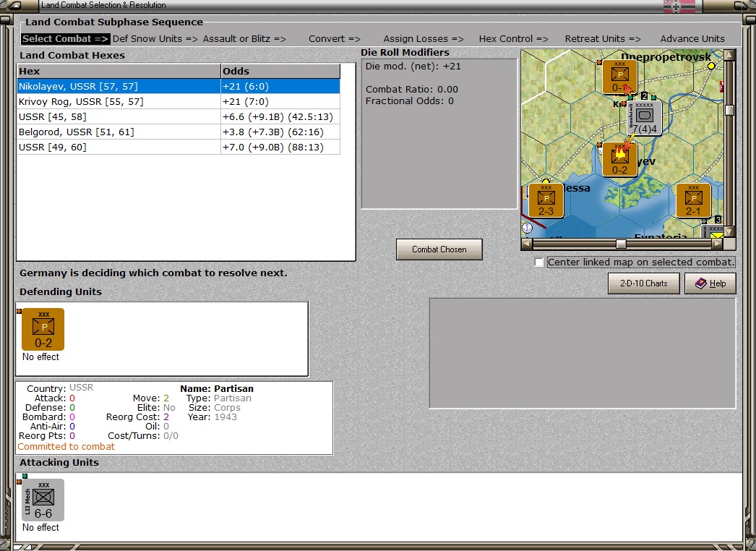
Task: Select the defending Partisan 0-2 unit counter
Action: tap(43, 330)
